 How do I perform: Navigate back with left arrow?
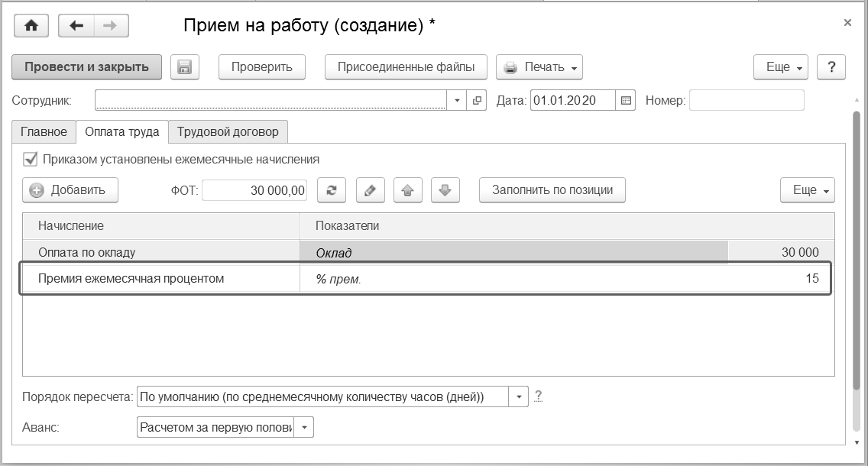click(76, 25)
